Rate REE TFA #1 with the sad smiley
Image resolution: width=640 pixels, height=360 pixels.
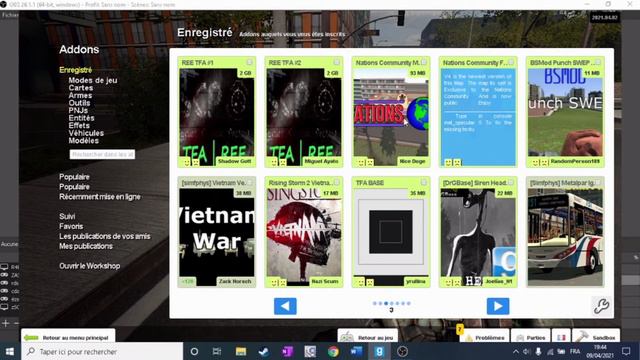coord(196,162)
